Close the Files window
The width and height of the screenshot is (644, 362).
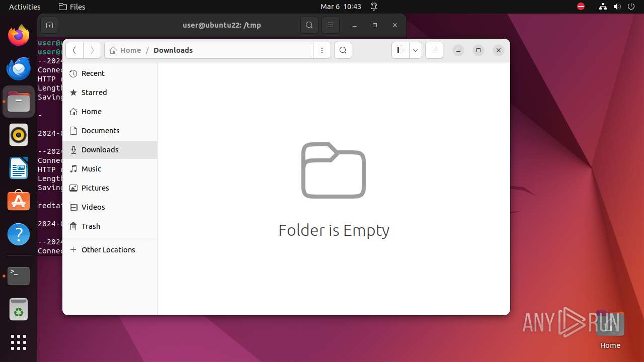tap(499, 50)
